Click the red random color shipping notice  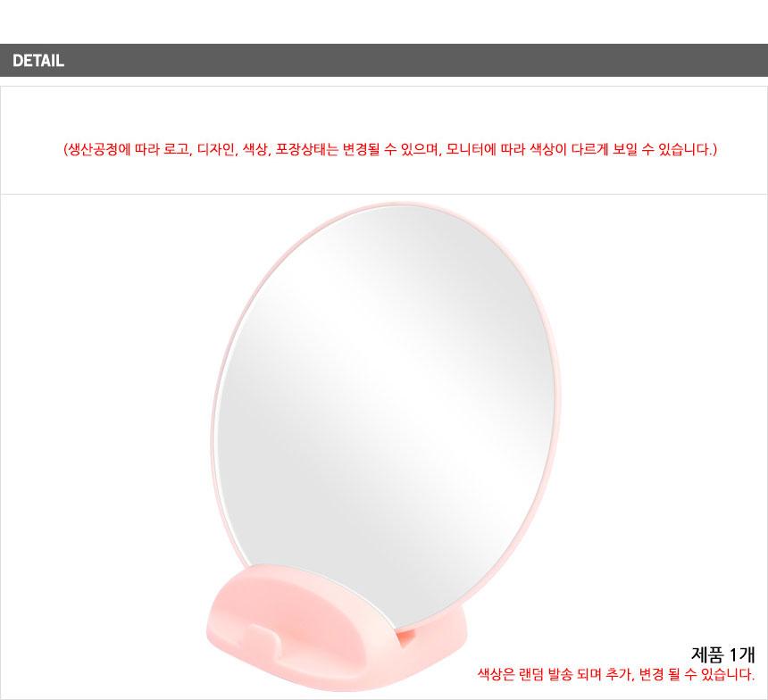616,674
